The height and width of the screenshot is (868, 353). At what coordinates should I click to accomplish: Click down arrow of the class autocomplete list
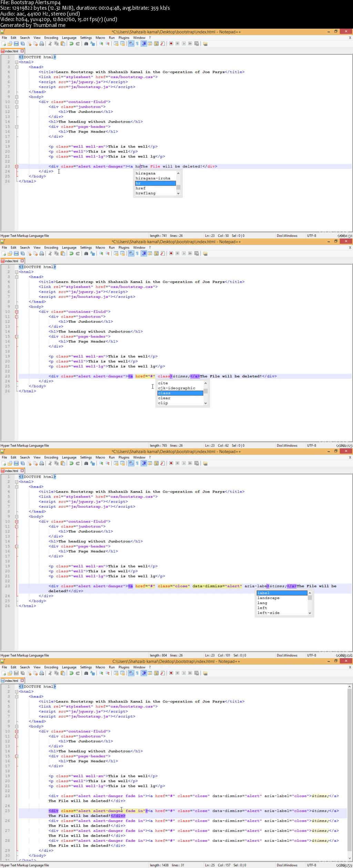(x=205, y=403)
